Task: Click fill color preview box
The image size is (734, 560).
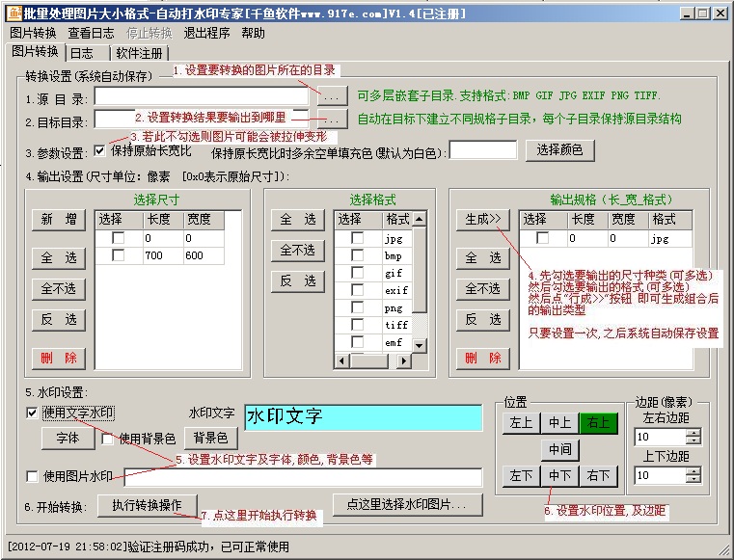Action: click(x=483, y=150)
